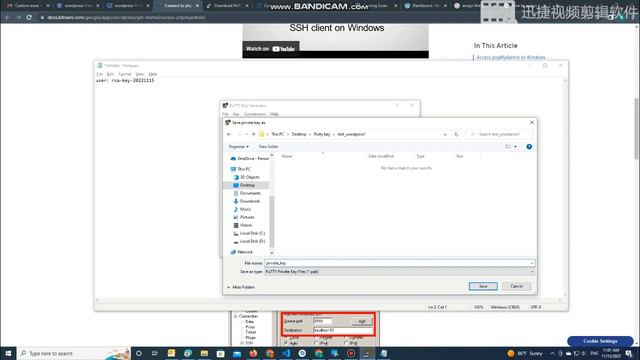
Task: Open the Windows Start menu
Action: tap(8, 353)
